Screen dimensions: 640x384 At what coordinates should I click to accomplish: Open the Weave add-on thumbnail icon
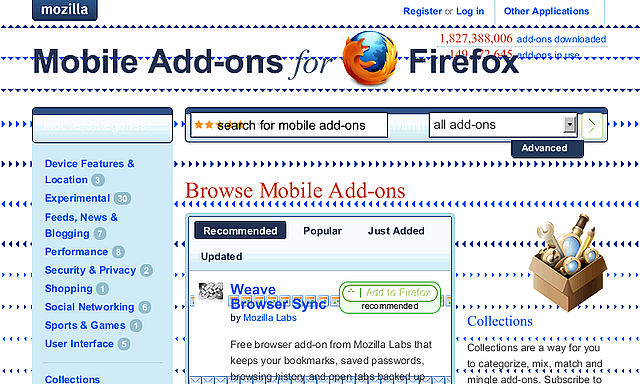coord(211,291)
